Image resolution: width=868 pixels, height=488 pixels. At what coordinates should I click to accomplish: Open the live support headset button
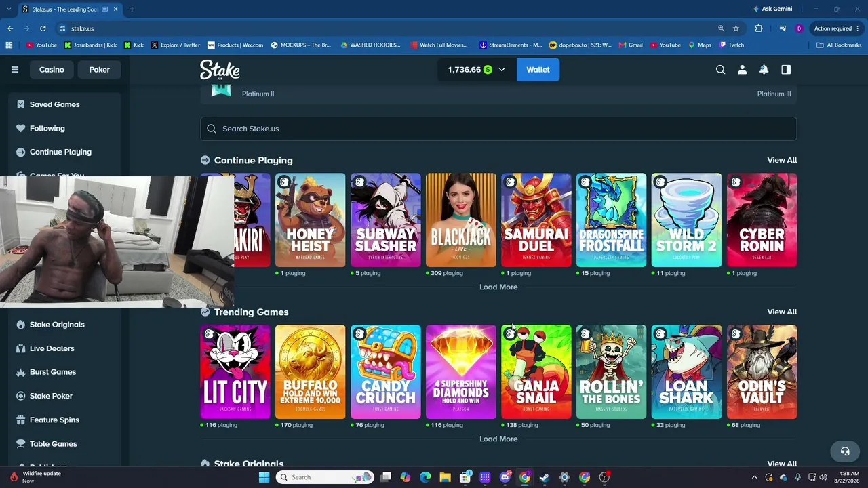click(845, 451)
